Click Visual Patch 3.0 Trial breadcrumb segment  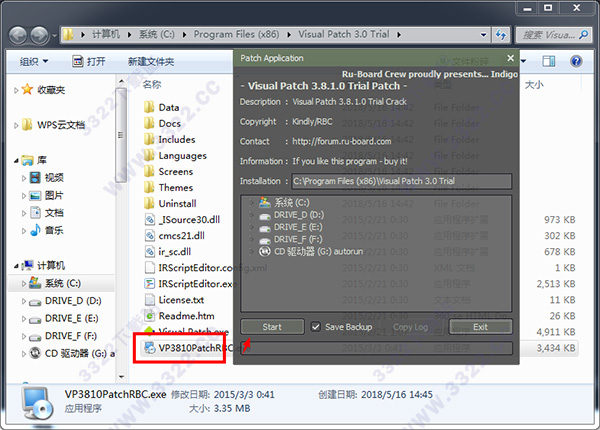(x=344, y=34)
